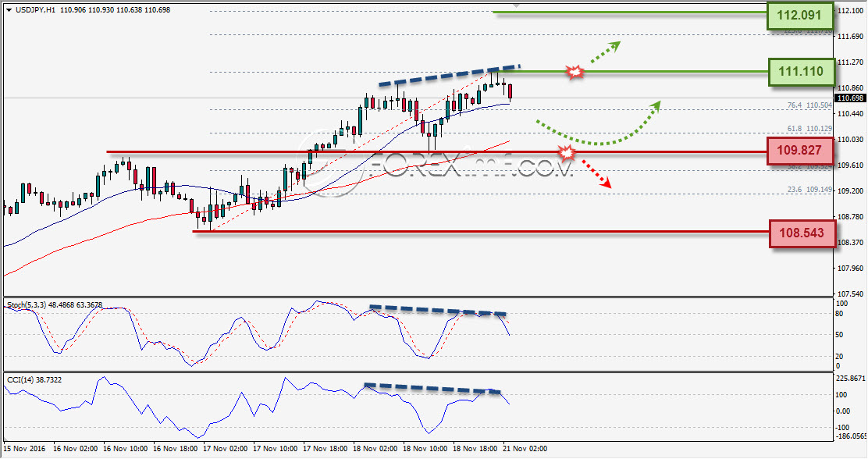
Task: Click the CCI(14) 38.7322 indicator label
Action: coord(34,380)
